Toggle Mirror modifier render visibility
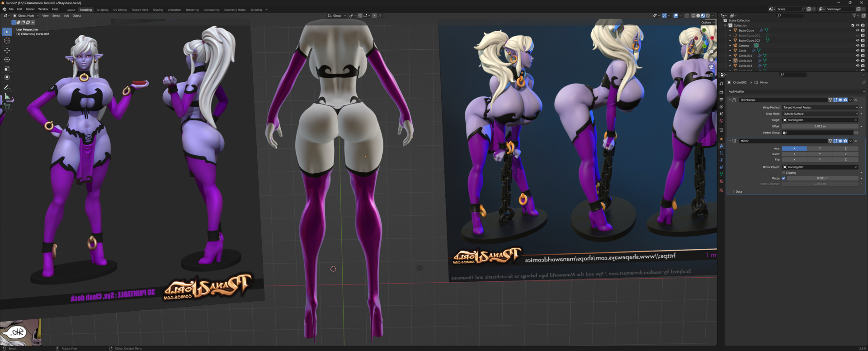 coord(845,141)
